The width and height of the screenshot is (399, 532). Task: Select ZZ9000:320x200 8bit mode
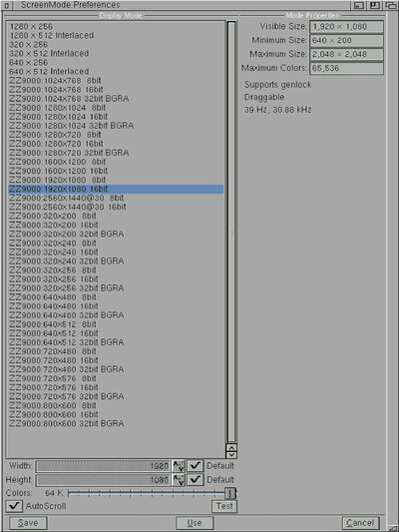[116, 216]
